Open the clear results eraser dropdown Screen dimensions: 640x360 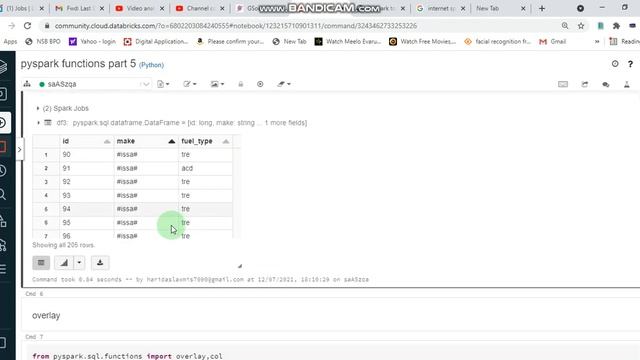click(284, 84)
